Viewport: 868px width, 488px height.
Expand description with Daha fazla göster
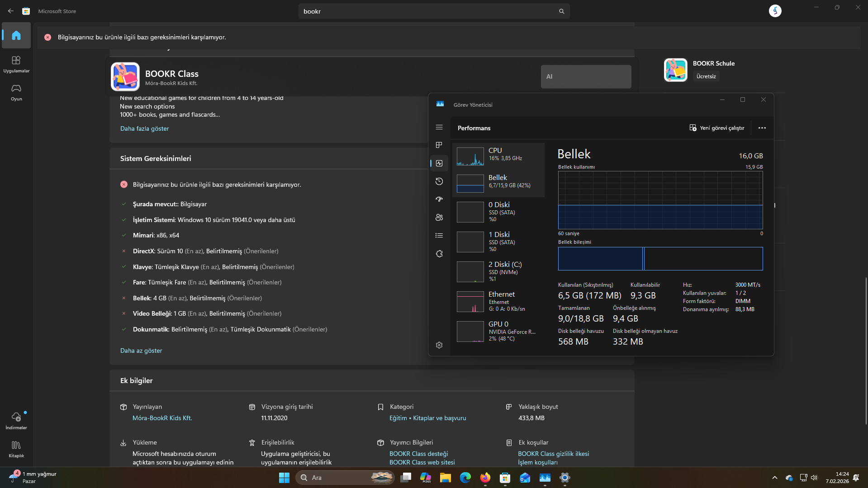144,128
